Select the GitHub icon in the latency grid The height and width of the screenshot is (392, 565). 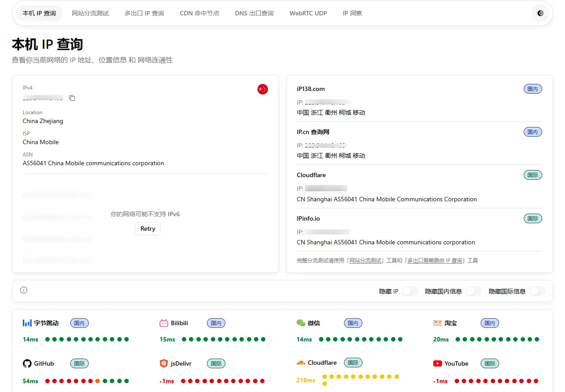26,363
